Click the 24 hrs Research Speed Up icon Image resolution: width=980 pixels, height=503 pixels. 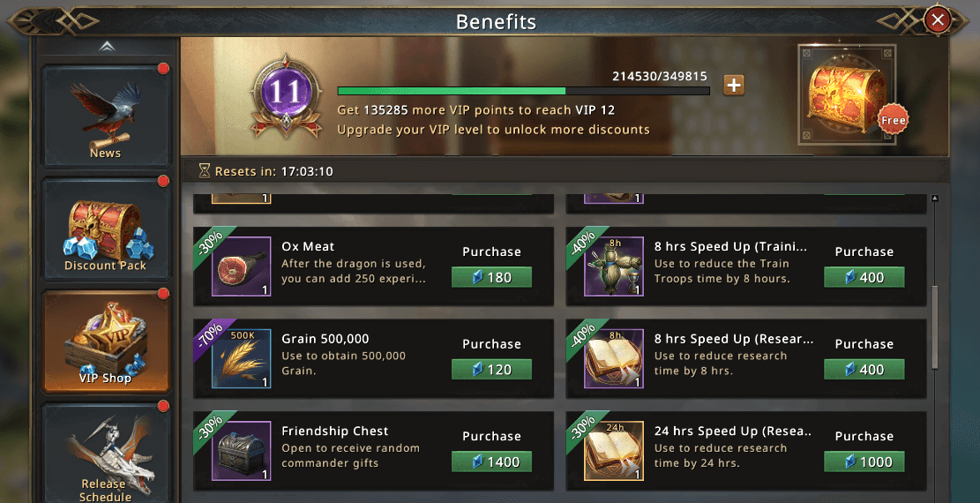tap(614, 451)
